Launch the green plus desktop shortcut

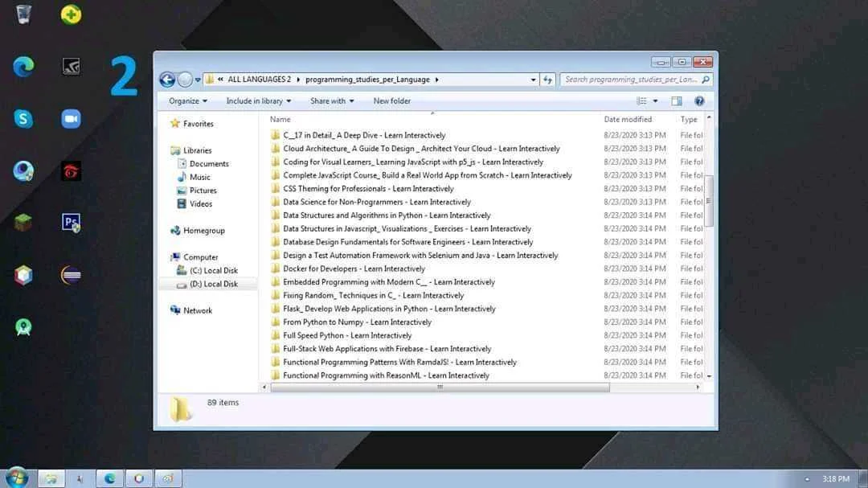coord(71,14)
